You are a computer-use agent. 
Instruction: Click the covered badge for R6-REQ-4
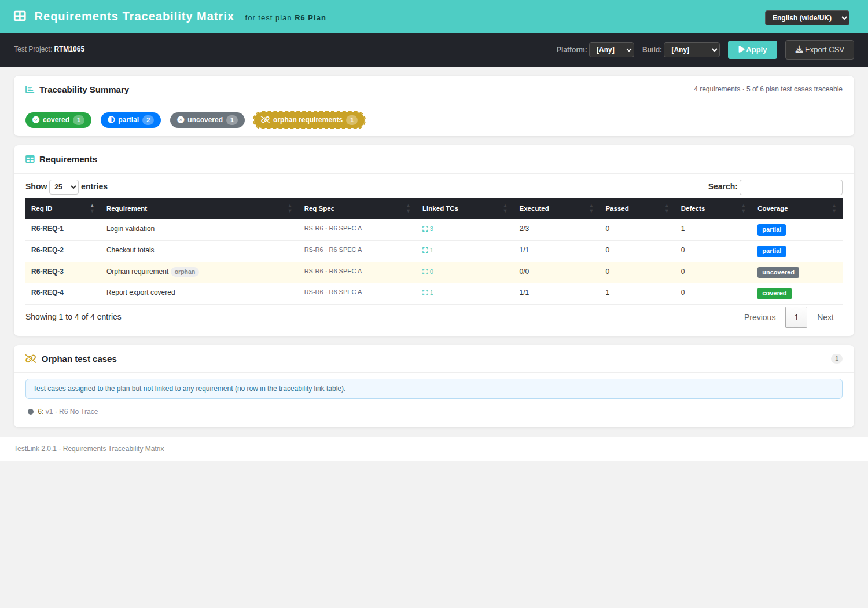774,294
